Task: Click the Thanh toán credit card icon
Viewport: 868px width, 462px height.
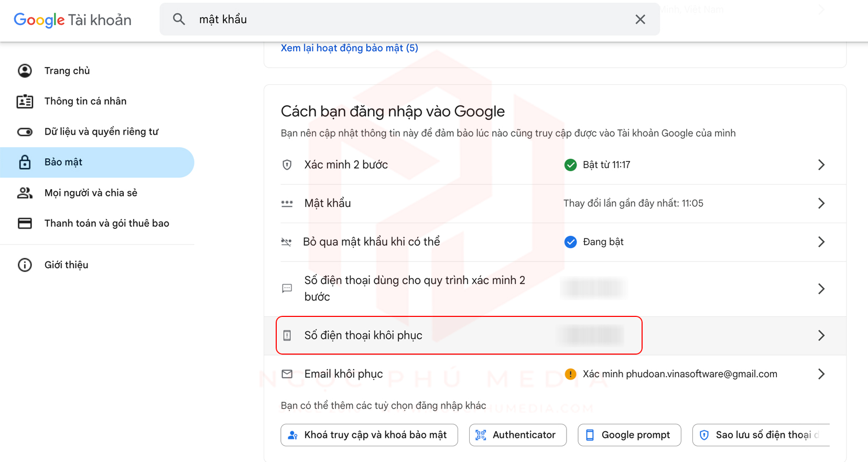Action: coord(25,223)
